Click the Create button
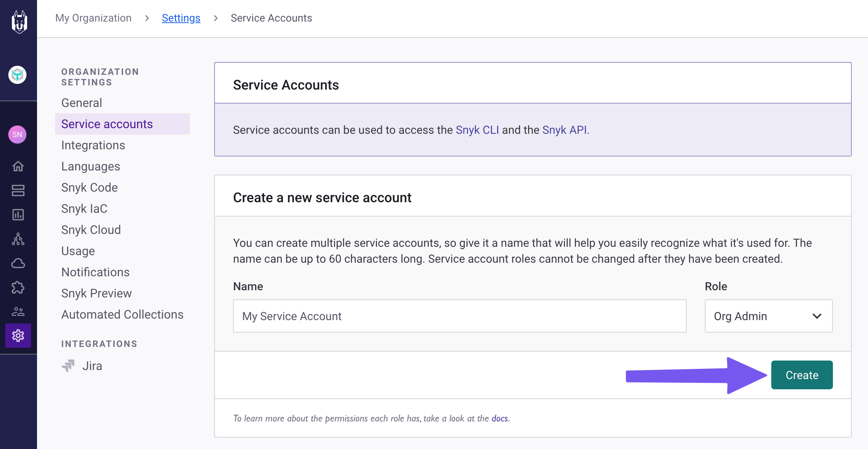This screenshot has height=449, width=868. pyautogui.click(x=802, y=375)
